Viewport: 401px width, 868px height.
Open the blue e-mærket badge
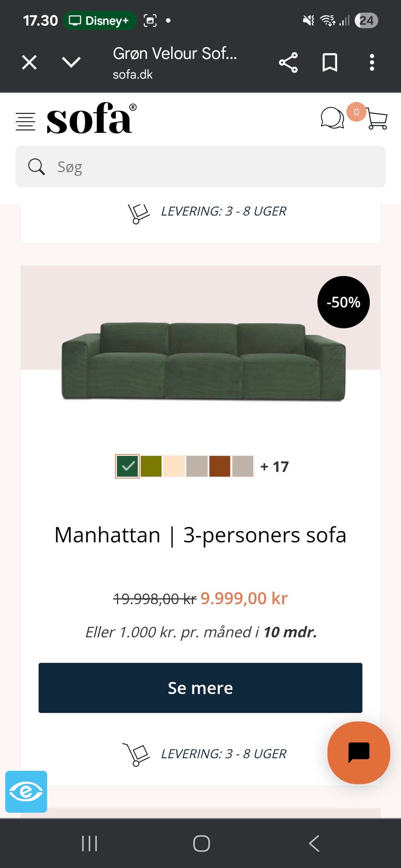pyautogui.click(x=26, y=792)
